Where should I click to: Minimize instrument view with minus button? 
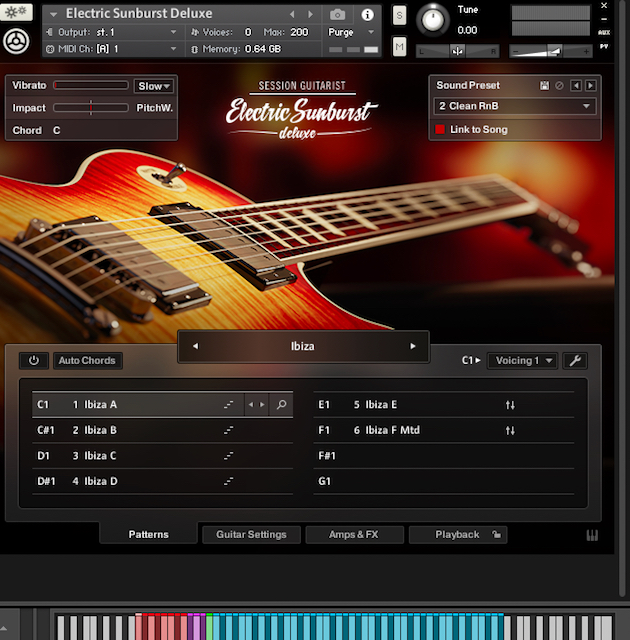(x=604, y=19)
